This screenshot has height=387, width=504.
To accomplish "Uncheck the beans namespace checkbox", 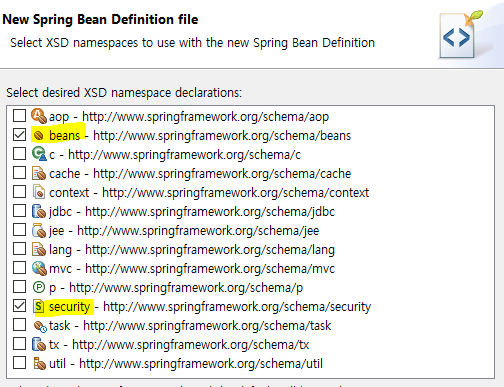I will [19, 135].
